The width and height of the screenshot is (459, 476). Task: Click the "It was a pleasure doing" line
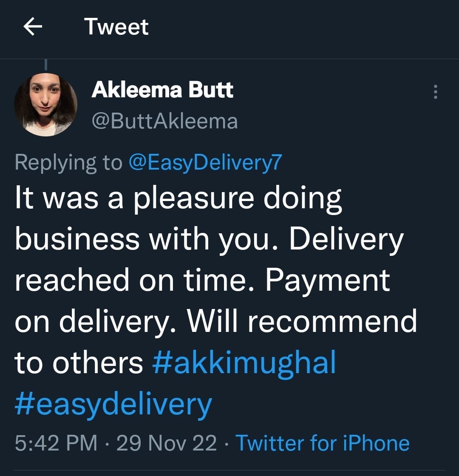click(178, 199)
